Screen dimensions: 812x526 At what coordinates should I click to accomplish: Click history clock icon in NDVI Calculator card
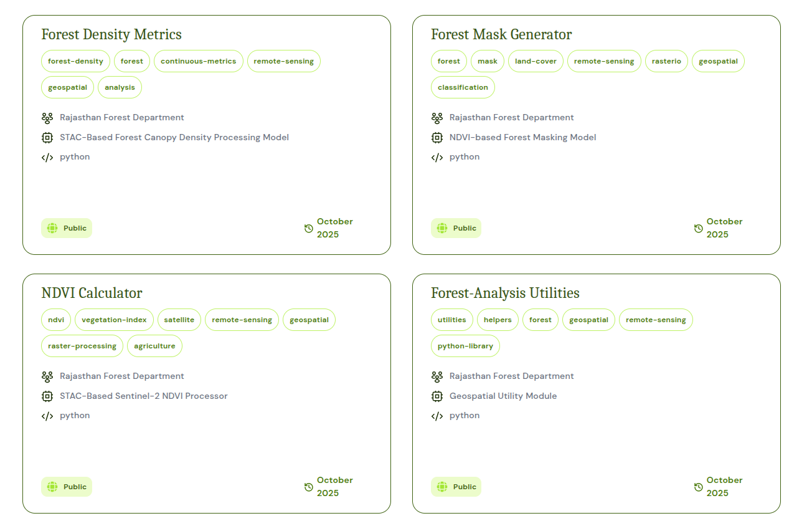(x=309, y=487)
